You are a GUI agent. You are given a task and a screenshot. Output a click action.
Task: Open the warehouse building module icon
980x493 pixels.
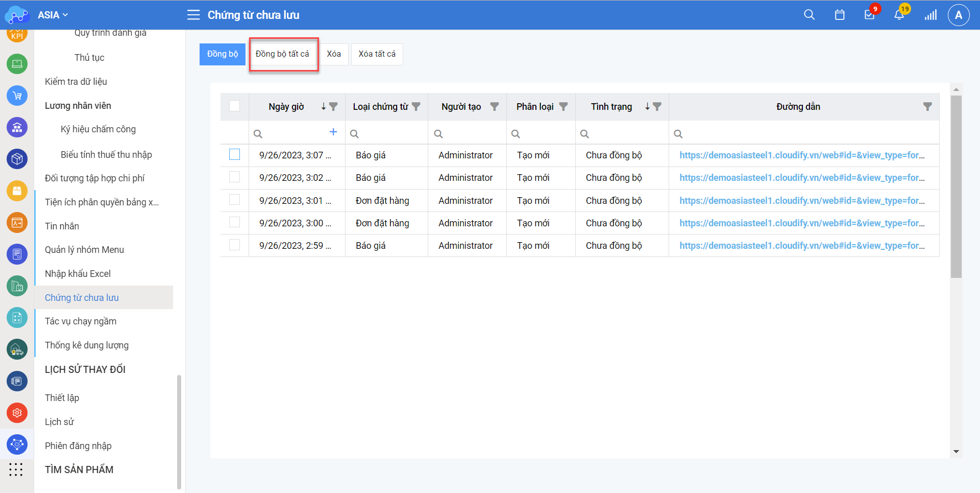(17, 127)
